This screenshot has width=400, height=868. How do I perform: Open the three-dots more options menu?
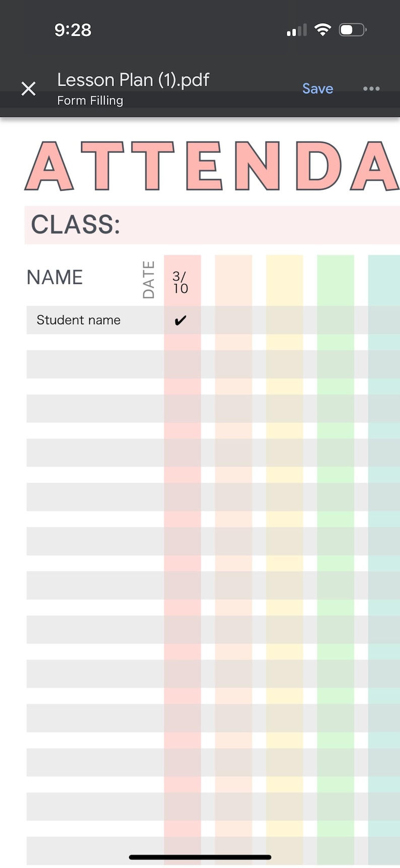371,89
